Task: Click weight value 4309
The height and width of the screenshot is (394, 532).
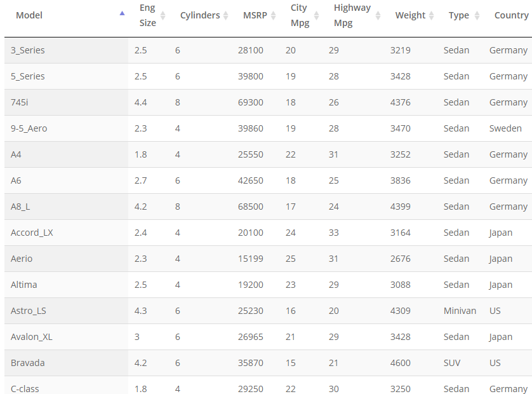Action: [401, 311]
